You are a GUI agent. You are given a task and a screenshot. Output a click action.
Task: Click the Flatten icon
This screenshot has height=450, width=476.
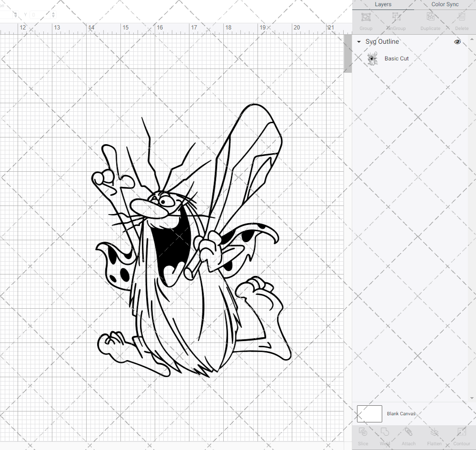(434, 435)
